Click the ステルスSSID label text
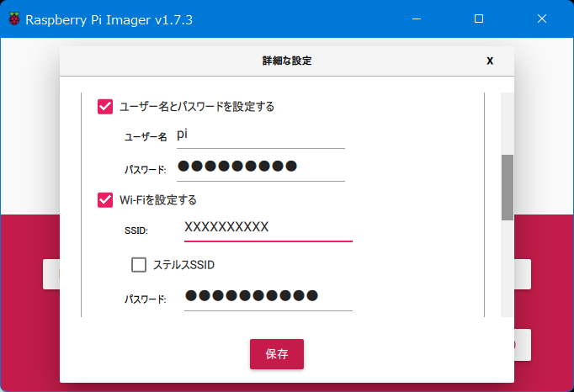The width and height of the screenshot is (574, 392). 183,265
